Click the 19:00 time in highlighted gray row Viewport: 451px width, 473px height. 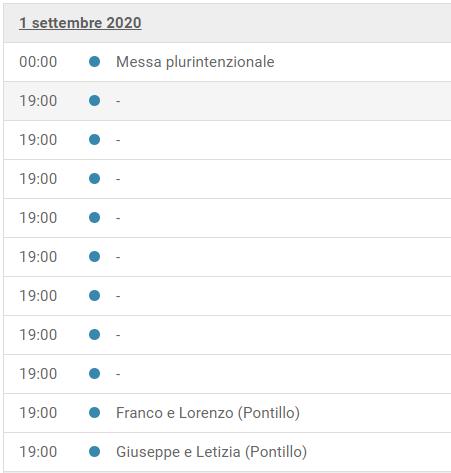tap(38, 101)
